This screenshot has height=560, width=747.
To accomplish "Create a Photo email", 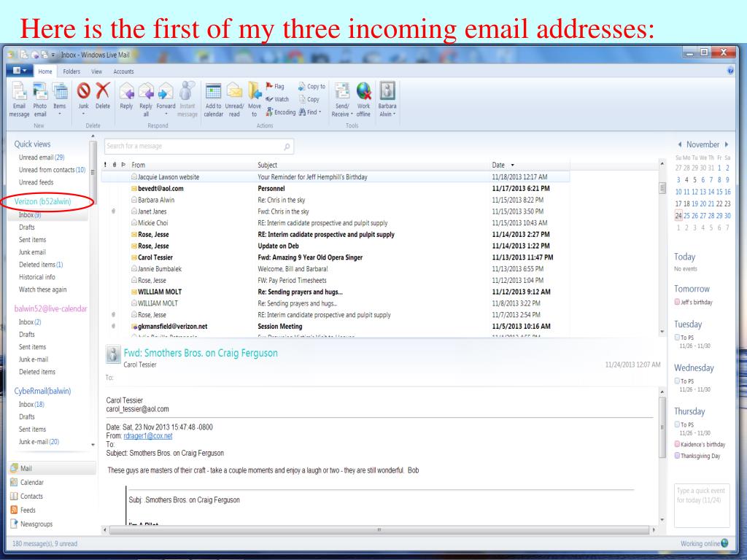I will click(x=40, y=99).
